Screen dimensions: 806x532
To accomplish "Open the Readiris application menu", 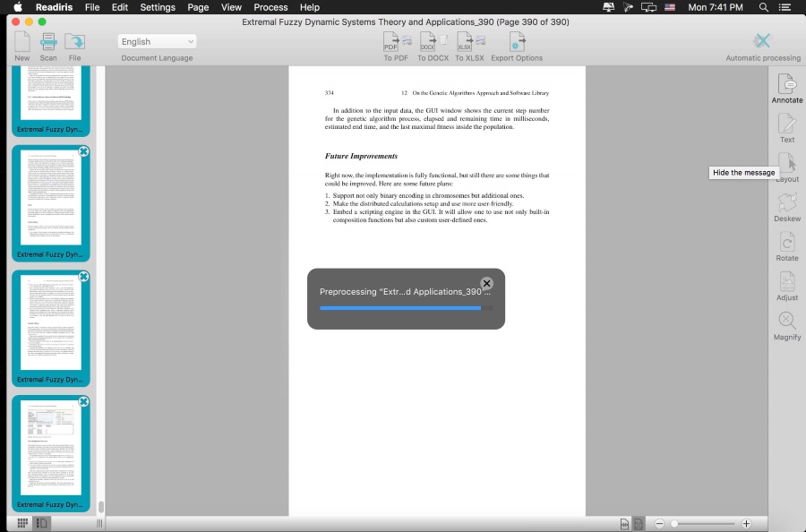I will pyautogui.click(x=54, y=7).
